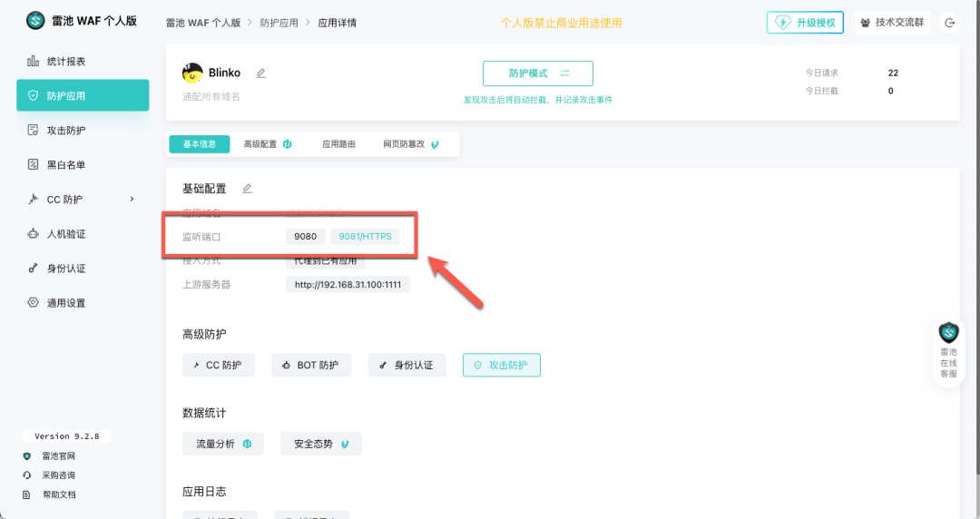Click the 黑白名单 list icon

pos(34,164)
